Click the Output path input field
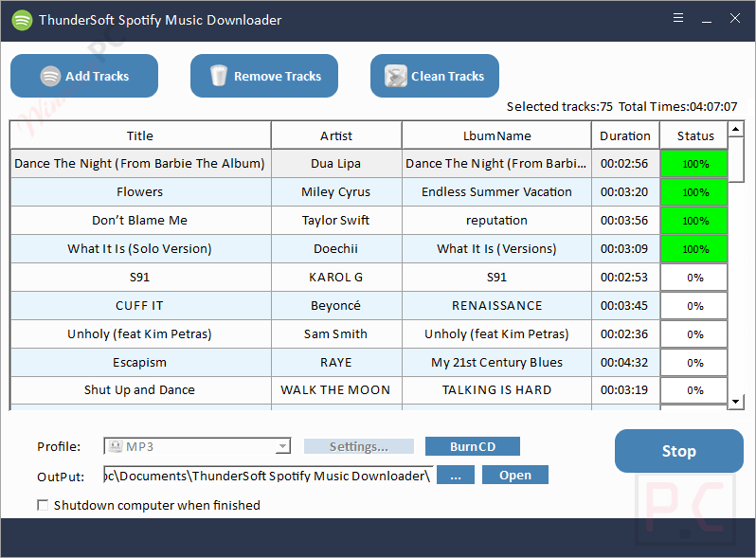This screenshot has height=558, width=756. coord(268,476)
